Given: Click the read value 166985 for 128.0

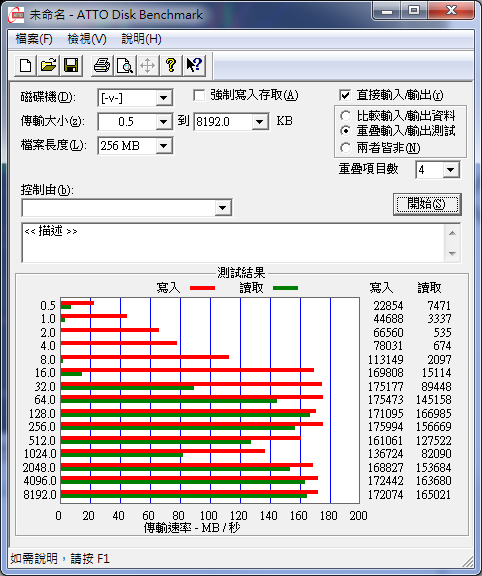Looking at the screenshot, I should point(433,414).
